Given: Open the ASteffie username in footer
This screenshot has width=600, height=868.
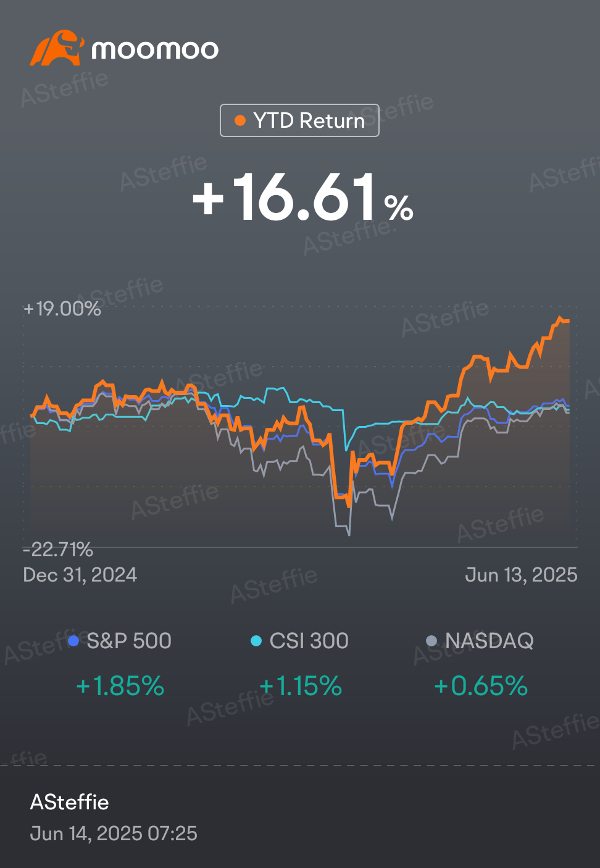Looking at the screenshot, I should [x=70, y=802].
